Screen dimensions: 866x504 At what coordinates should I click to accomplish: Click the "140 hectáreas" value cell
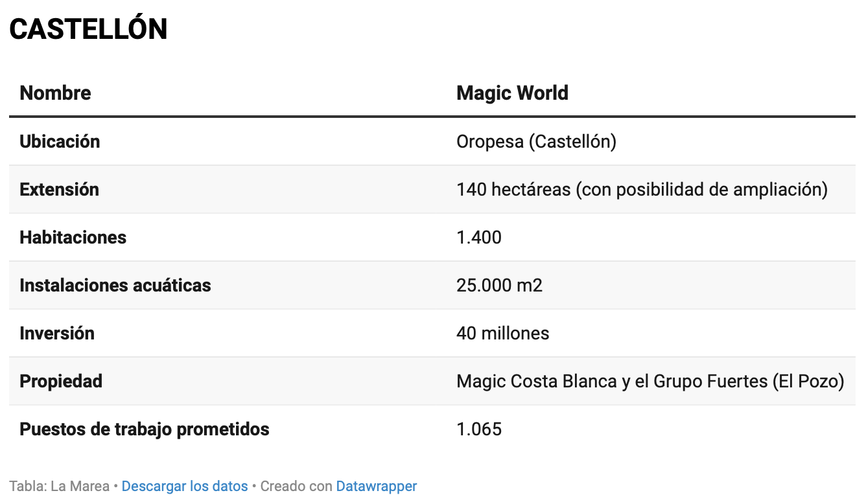click(642, 189)
